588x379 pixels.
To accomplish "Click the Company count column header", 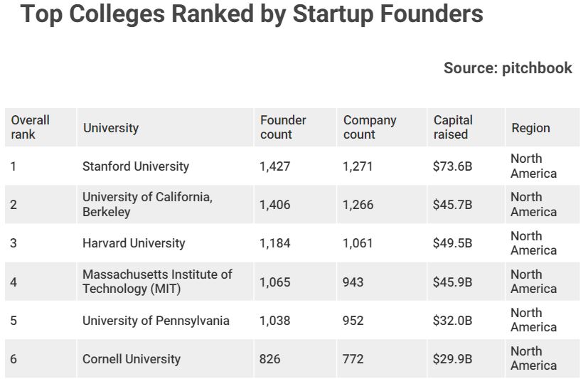I will 370,127.
